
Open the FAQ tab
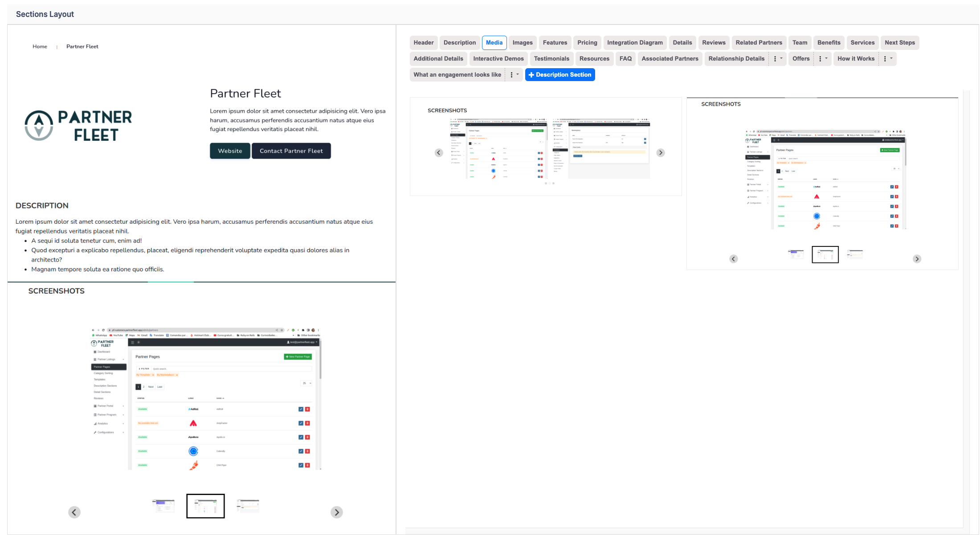(625, 59)
